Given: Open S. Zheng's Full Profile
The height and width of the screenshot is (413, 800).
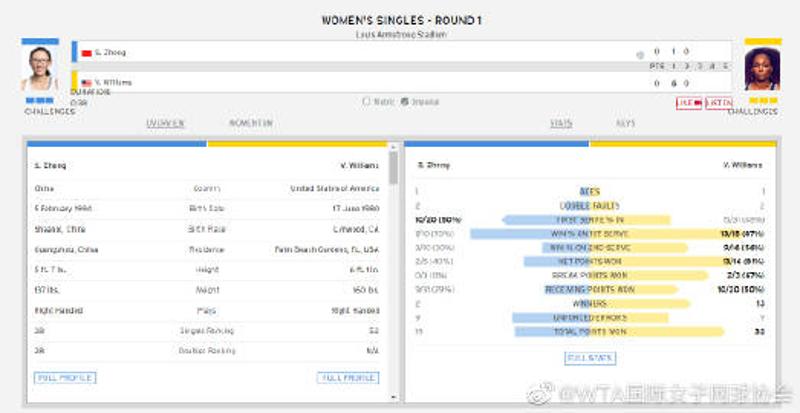Looking at the screenshot, I should pyautogui.click(x=65, y=378).
